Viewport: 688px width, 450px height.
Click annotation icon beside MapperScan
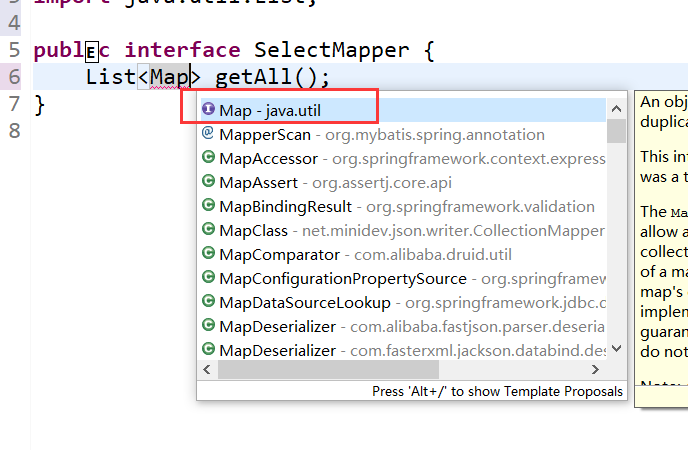pos(208,132)
